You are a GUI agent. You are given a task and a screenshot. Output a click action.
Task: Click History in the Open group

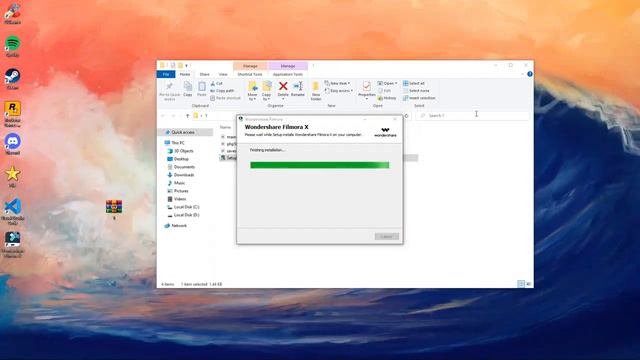pyautogui.click(x=387, y=98)
